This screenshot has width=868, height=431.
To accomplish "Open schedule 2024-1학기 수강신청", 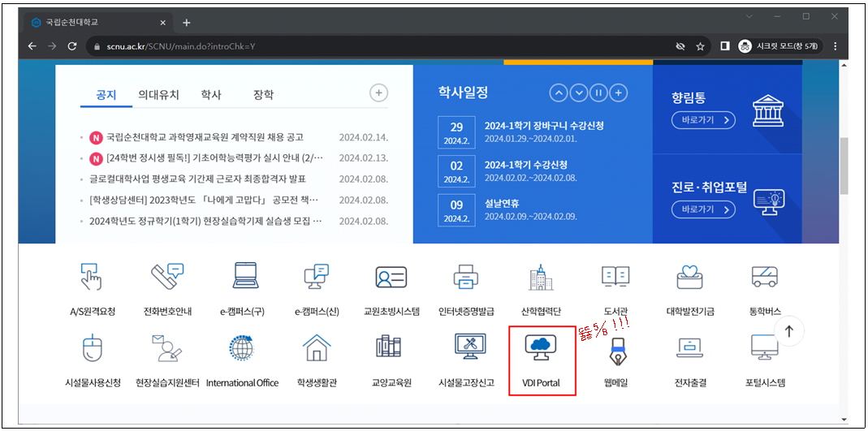I will pyautogui.click(x=526, y=165).
